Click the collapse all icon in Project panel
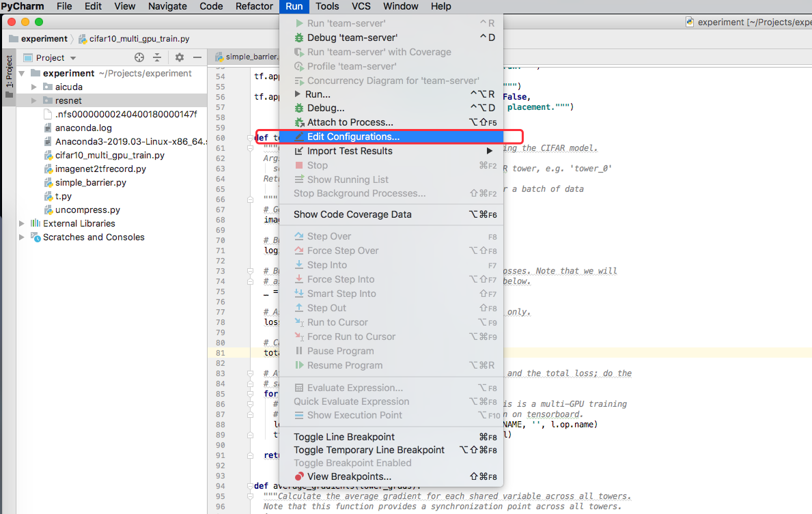This screenshot has height=514, width=812. tap(157, 58)
